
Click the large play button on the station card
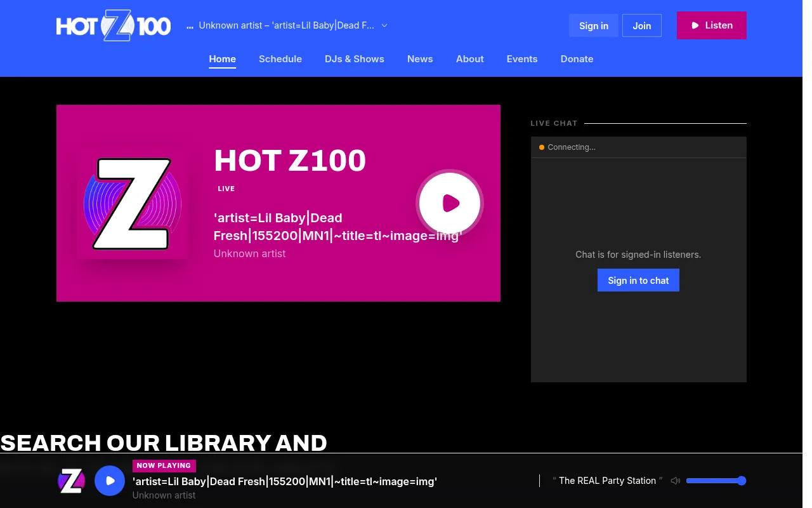point(450,203)
